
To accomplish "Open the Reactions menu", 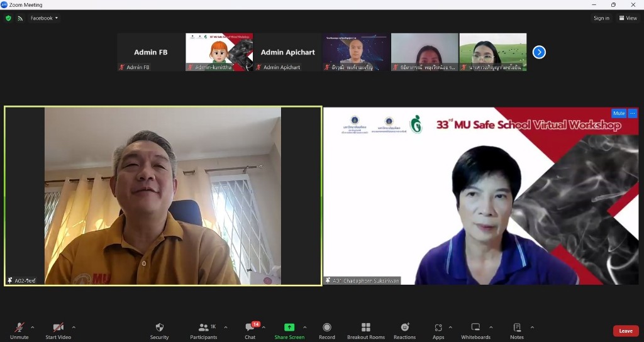I will [x=404, y=331].
